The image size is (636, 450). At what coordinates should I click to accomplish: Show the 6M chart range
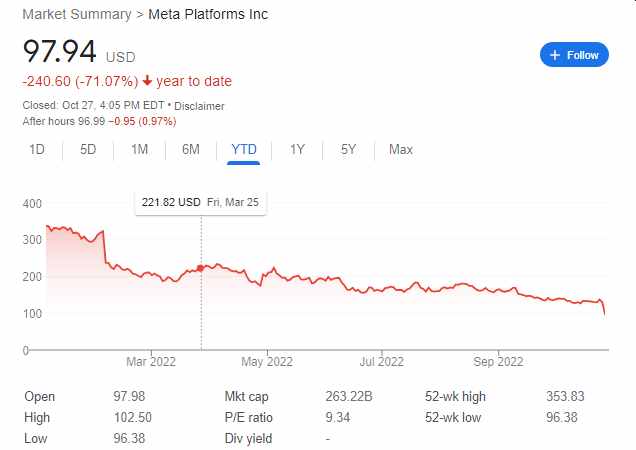pos(190,150)
